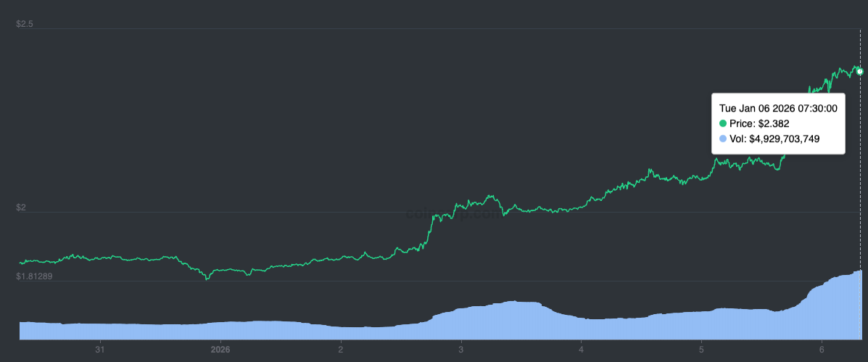The width and height of the screenshot is (868, 362).
Task: Click the faded watermark in chart center
Action: [452, 214]
